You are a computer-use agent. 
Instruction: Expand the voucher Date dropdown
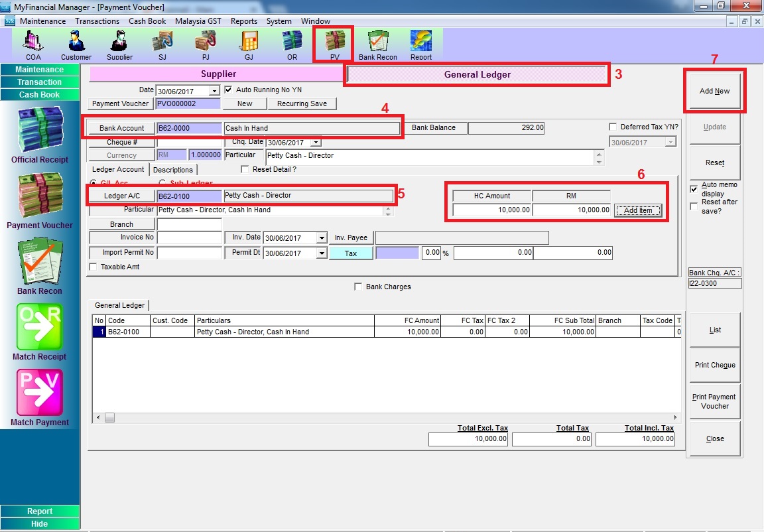pos(214,91)
